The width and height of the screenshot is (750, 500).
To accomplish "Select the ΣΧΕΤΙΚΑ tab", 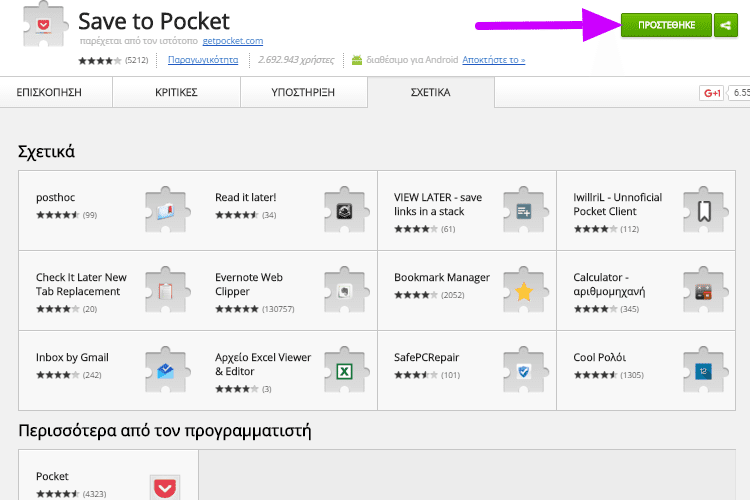I will [x=430, y=92].
